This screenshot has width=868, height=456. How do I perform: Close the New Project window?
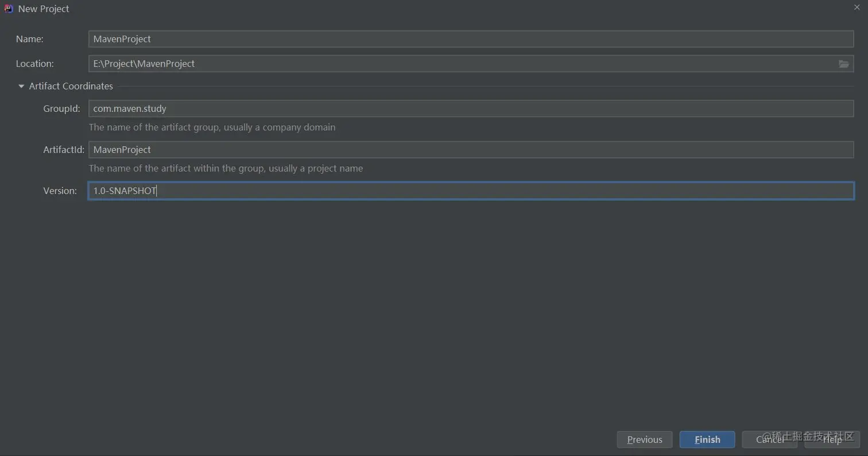pyautogui.click(x=857, y=7)
